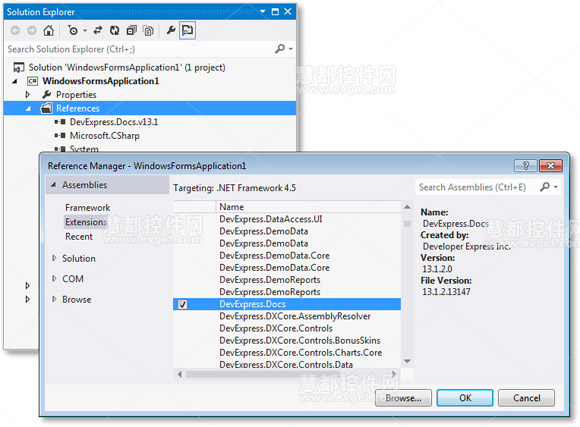Expand the COM category in Reference Manager

tap(54, 279)
